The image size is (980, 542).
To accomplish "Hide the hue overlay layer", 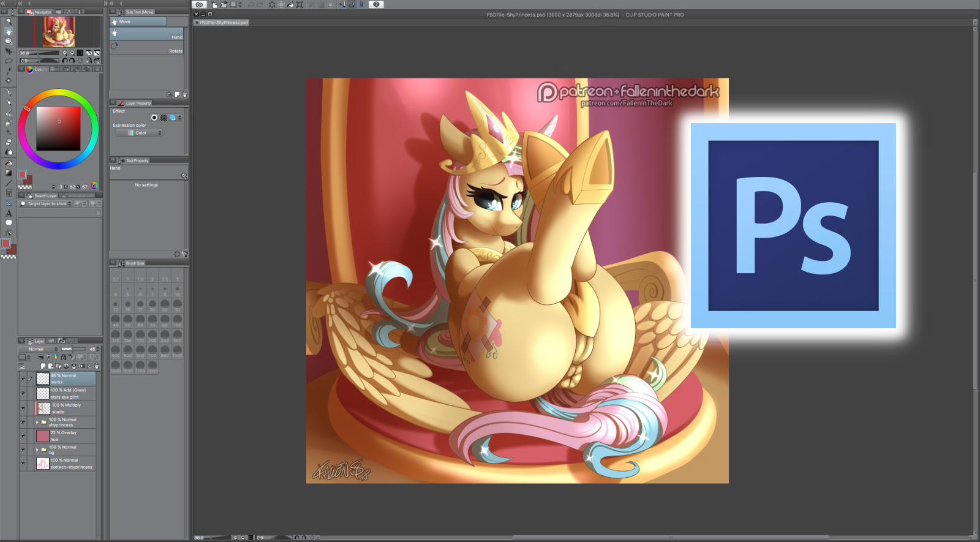I will tap(23, 436).
